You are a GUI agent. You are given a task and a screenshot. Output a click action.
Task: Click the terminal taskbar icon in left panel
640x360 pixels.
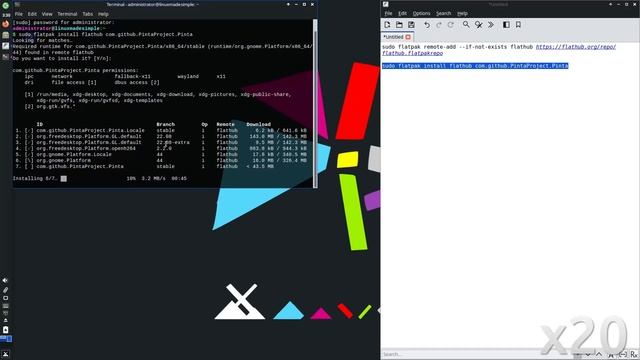coord(5,57)
